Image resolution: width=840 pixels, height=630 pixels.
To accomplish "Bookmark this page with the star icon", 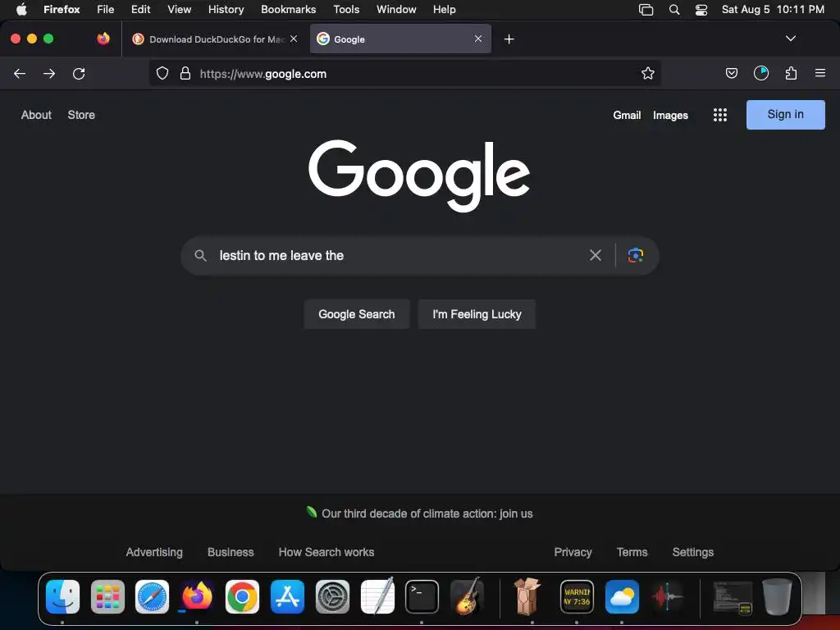I will click(648, 73).
